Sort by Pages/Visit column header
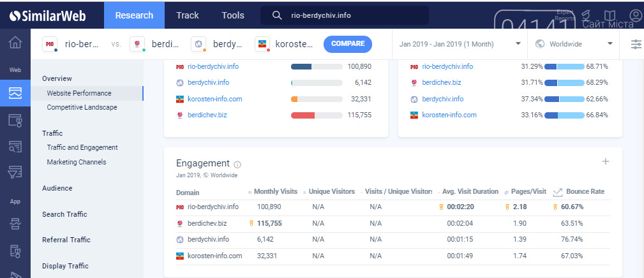This screenshot has height=278, width=644. click(x=528, y=191)
